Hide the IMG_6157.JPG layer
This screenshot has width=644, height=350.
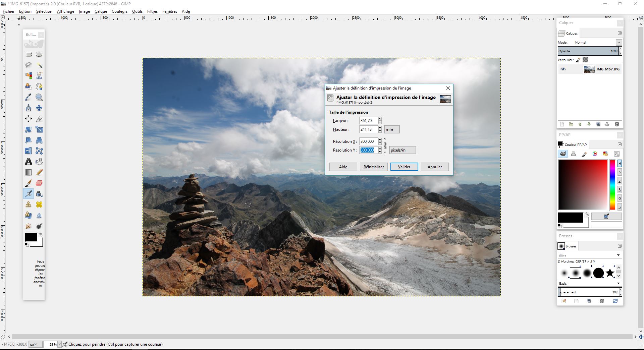point(563,69)
